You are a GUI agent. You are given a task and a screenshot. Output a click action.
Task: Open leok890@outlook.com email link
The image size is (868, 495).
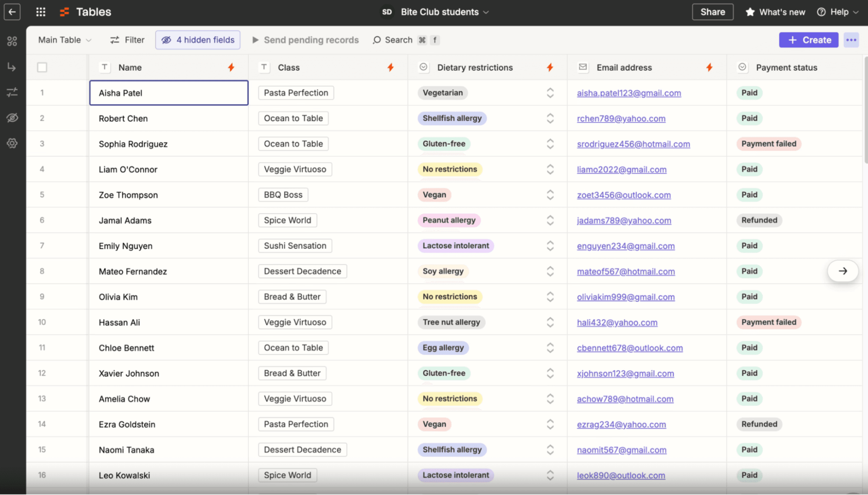(621, 475)
